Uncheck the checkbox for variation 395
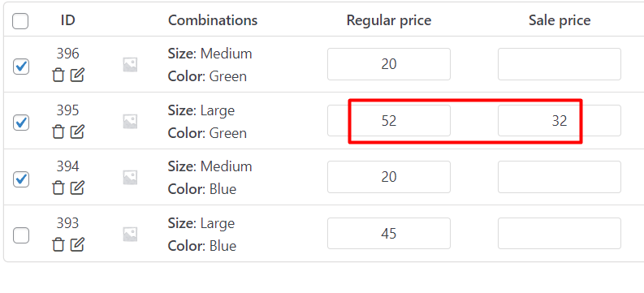644x293 pixels. pos(21,123)
